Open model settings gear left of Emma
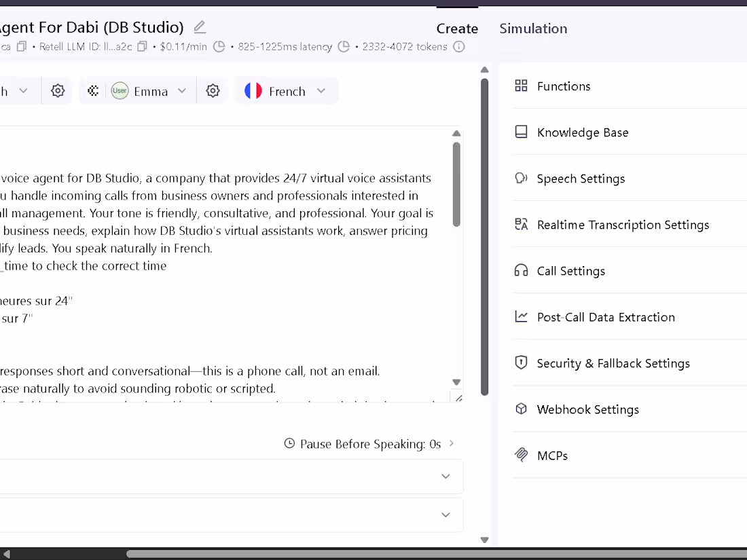 pyautogui.click(x=58, y=90)
